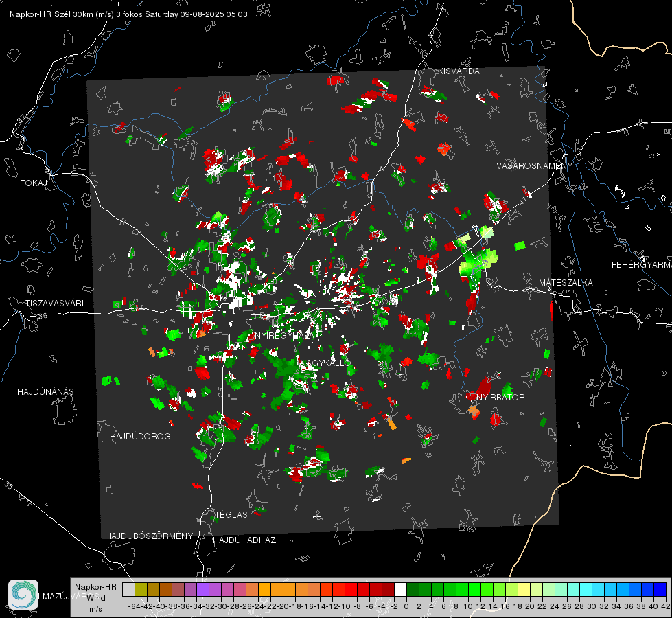This screenshot has height=618, width=672.
Task: Click road number 37 at upper left
Action: 21,118
